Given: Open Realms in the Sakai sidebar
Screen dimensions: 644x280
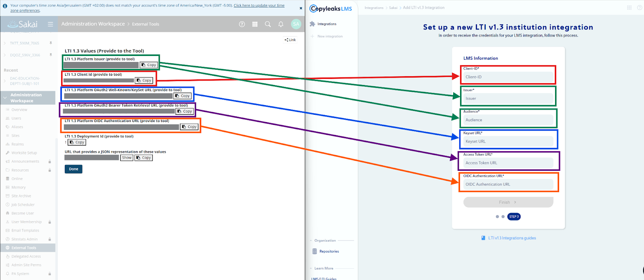Looking at the screenshot, I should (18, 144).
